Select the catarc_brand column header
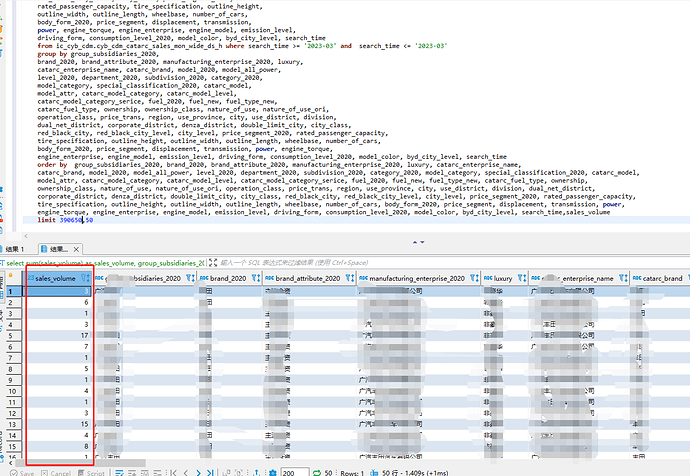 (x=662, y=278)
